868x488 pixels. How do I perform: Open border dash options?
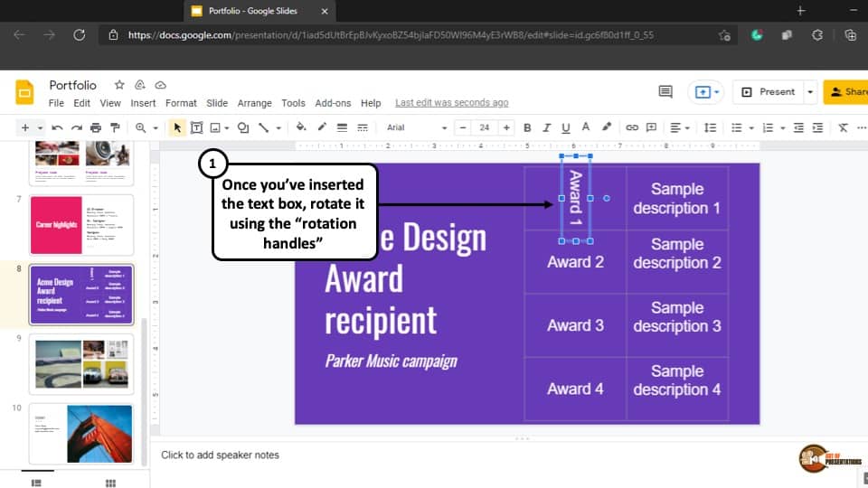[363, 127]
